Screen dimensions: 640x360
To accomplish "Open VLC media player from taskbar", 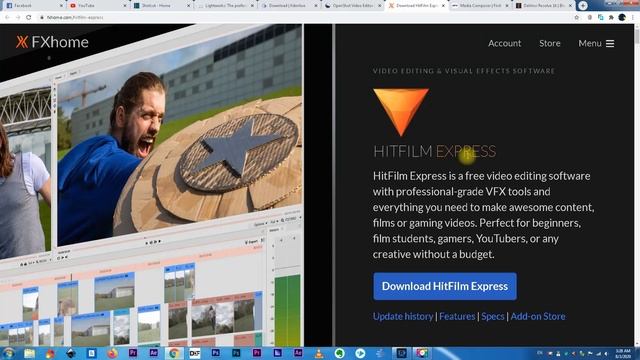I will [x=319, y=353].
